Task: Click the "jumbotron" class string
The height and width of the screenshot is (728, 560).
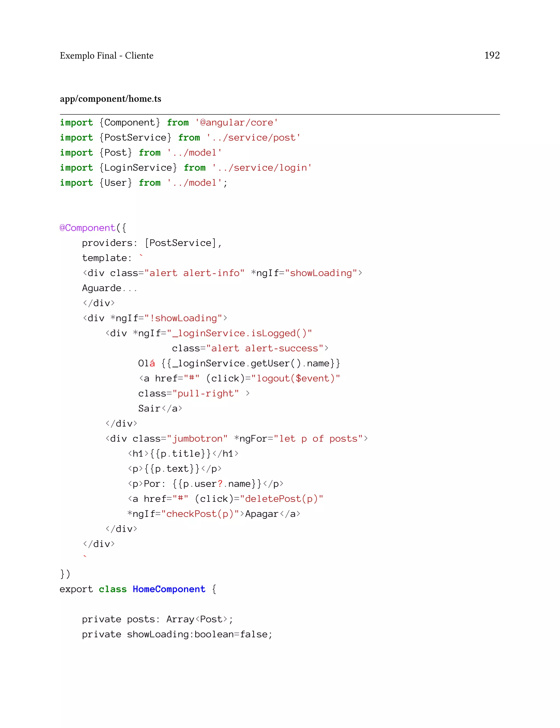Action: click(197, 438)
